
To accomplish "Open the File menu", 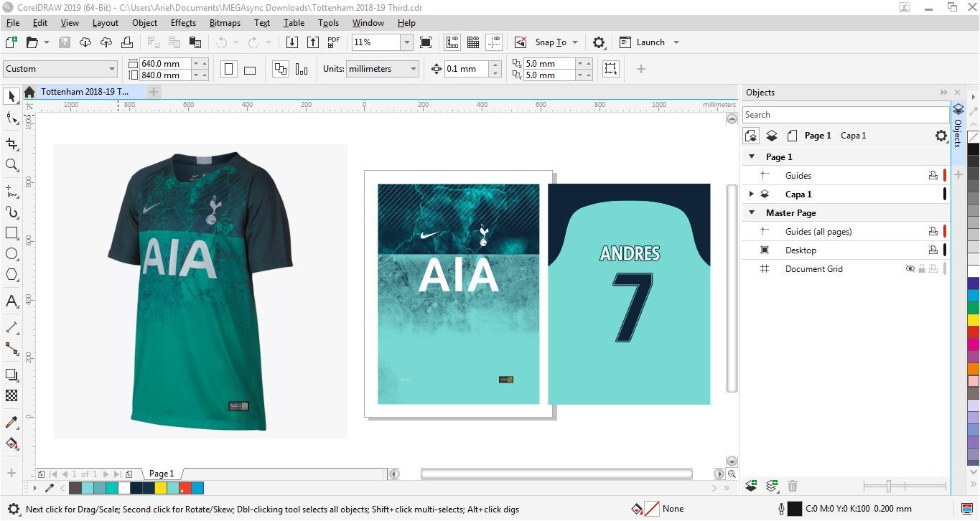I will pyautogui.click(x=12, y=23).
